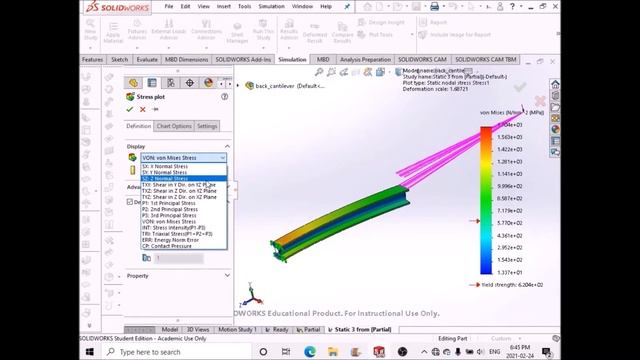This screenshot has width=640, height=360.
Task: Click the print icon in title bar
Action: pyautogui.click(x=434, y=6)
